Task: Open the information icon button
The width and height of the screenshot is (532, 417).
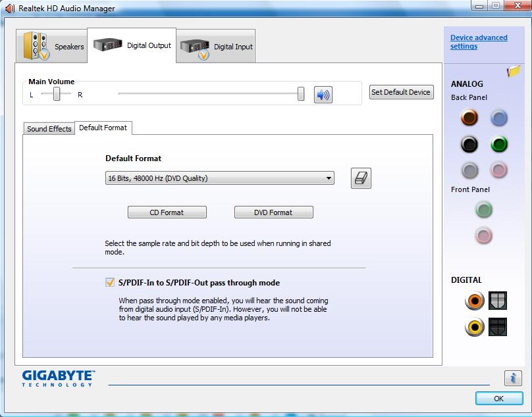Action: [x=513, y=378]
